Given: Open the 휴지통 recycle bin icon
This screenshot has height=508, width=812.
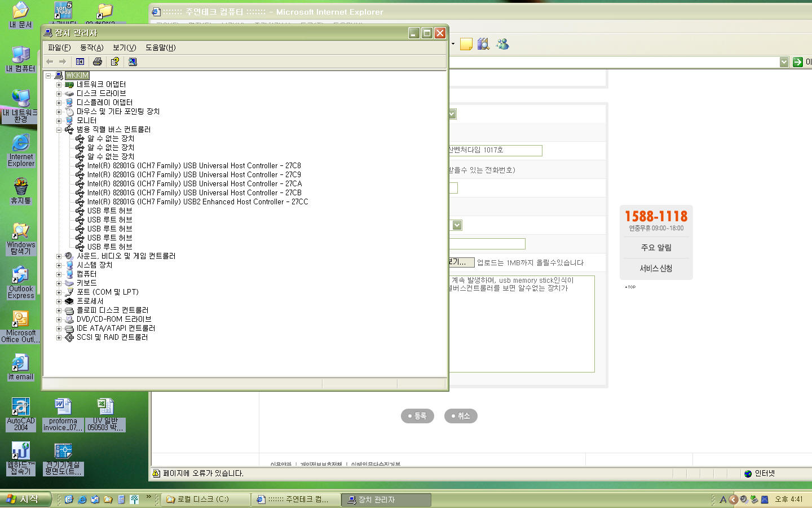Looking at the screenshot, I should point(21,191).
